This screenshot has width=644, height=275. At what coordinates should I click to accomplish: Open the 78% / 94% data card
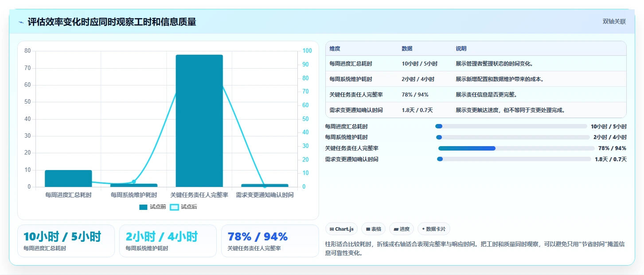click(270, 241)
